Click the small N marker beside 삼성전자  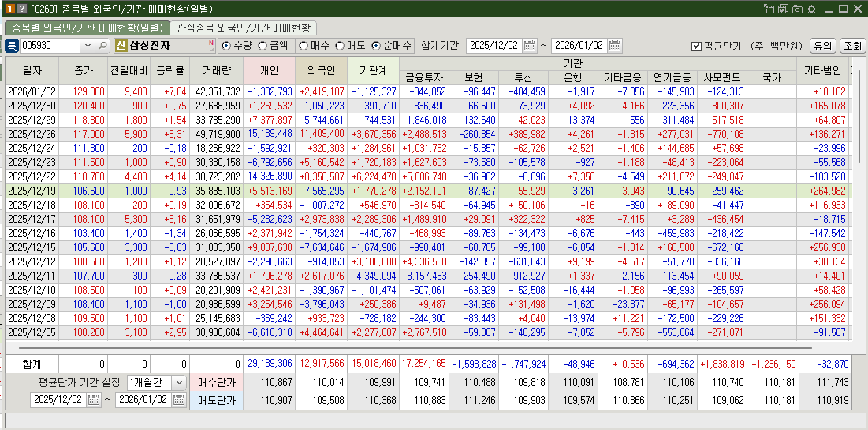tap(211, 43)
